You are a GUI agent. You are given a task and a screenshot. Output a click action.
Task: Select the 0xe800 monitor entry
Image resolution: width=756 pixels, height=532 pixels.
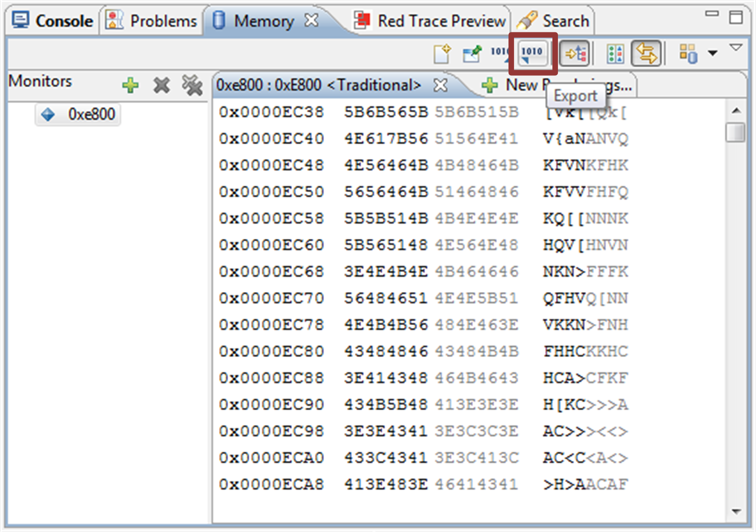coord(78,114)
